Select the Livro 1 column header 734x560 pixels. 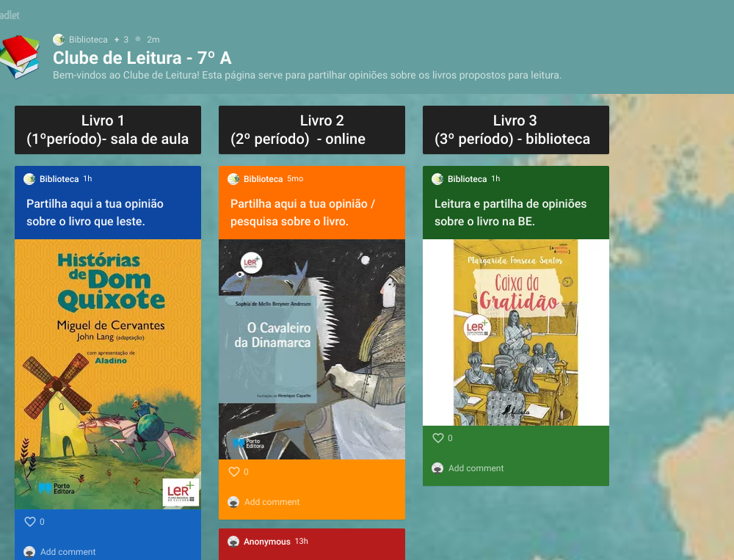click(x=108, y=130)
